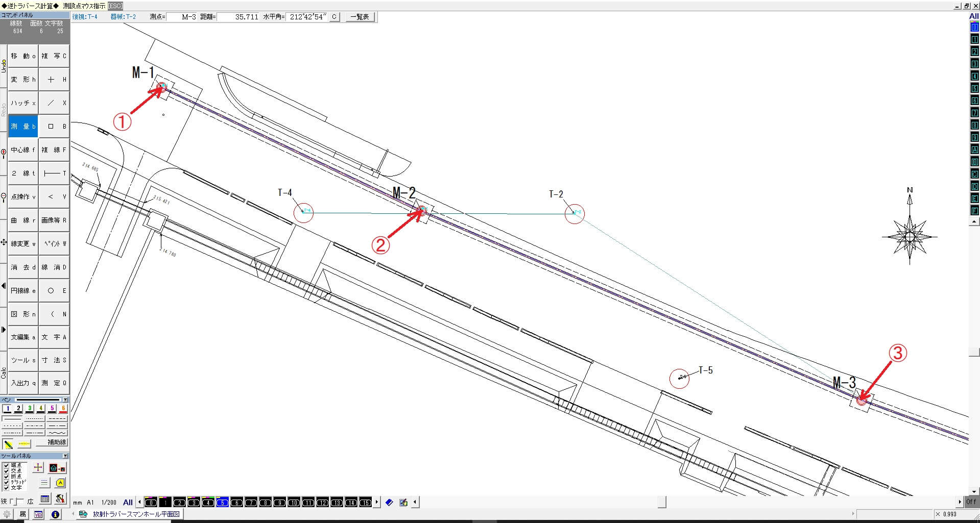Click the 一覧表 button
980x523 pixels.
pos(360,17)
